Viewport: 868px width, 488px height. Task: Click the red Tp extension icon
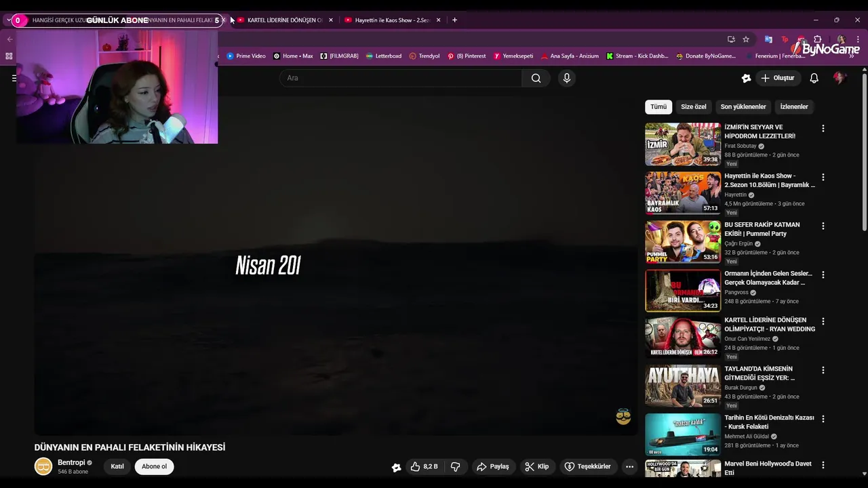click(785, 39)
